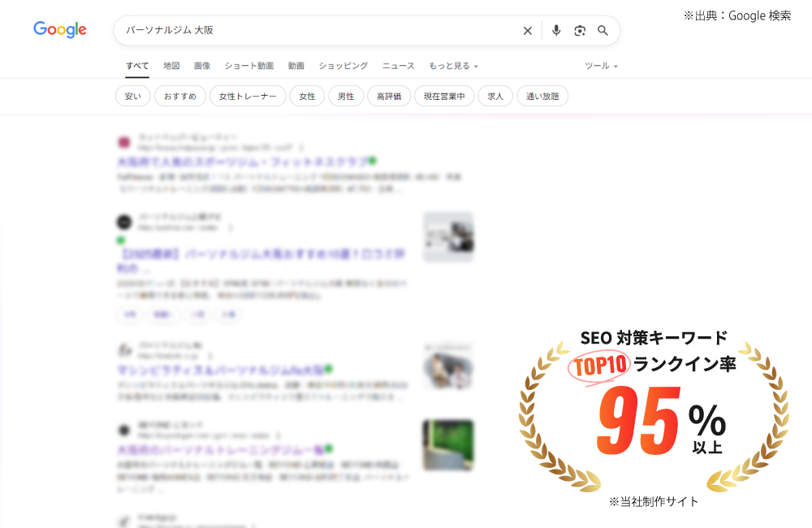Image resolution: width=812 pixels, height=528 pixels.
Task: Click in the search box text field
Action: [x=317, y=31]
